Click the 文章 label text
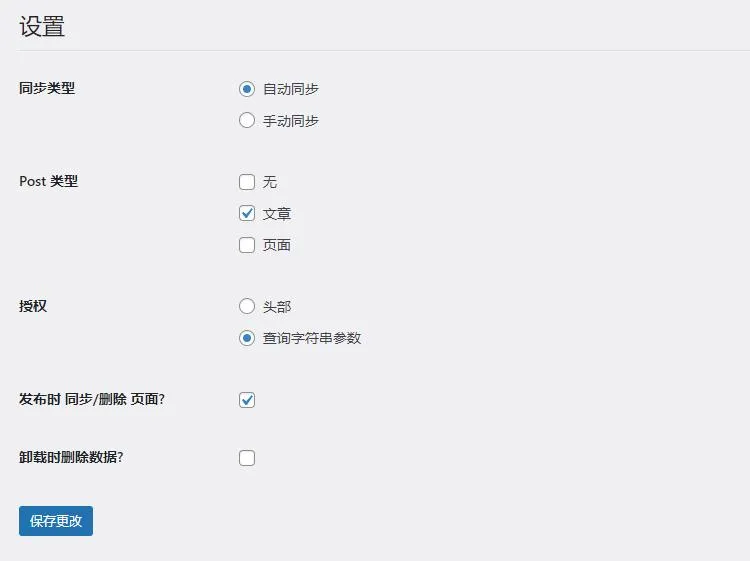The height and width of the screenshot is (561, 750). 277,214
